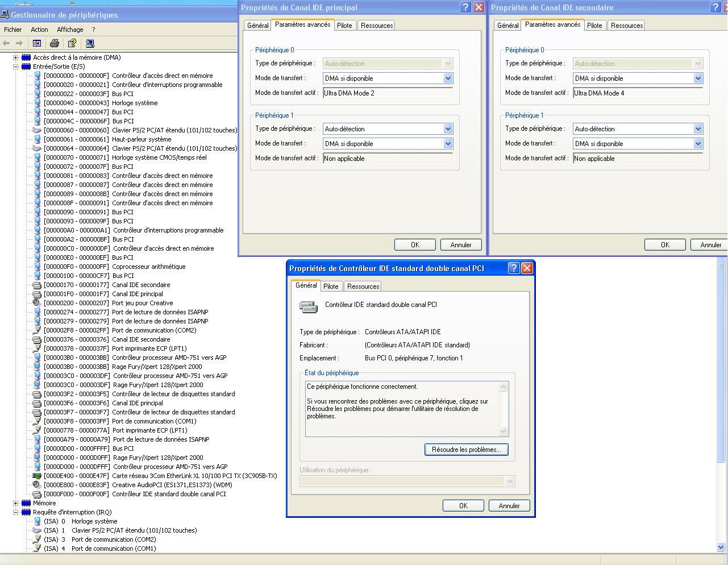Image resolution: width=728 pixels, height=565 pixels.
Task: Collapse the Requête d'interruption (IRQ) node
Action: (16, 512)
